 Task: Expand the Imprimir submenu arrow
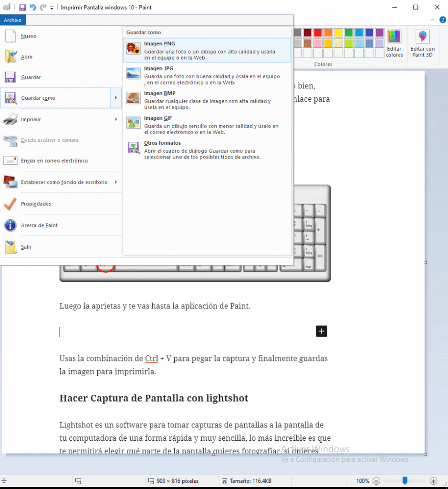click(115, 119)
